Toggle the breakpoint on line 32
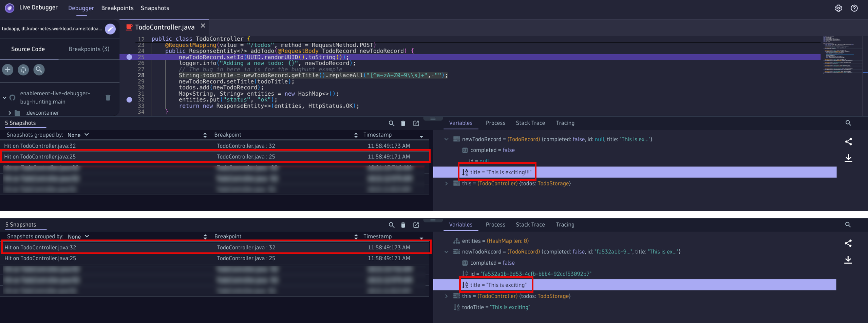 [129, 100]
